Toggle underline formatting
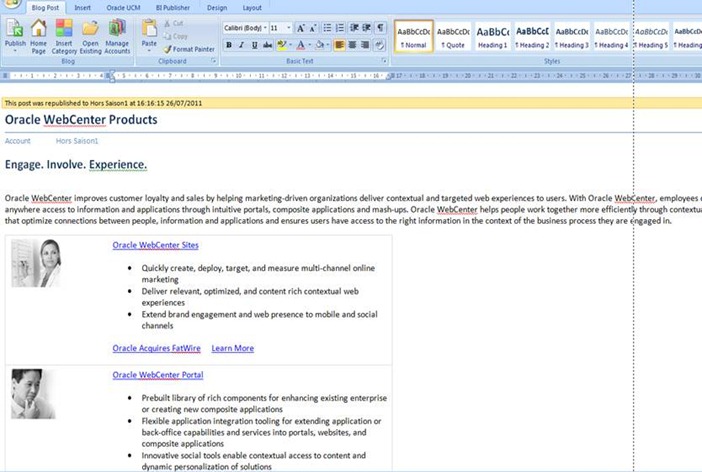 (255, 45)
